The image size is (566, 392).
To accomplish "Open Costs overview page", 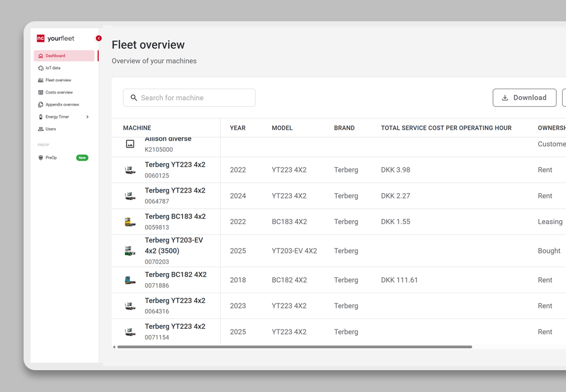I will 59,93.
